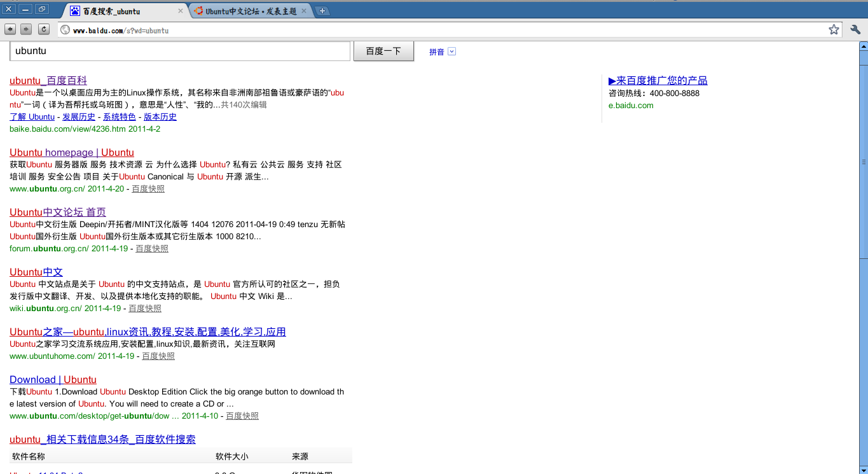Expand the dropdown arrow next to 拼音
868x474 pixels.
coord(451,52)
